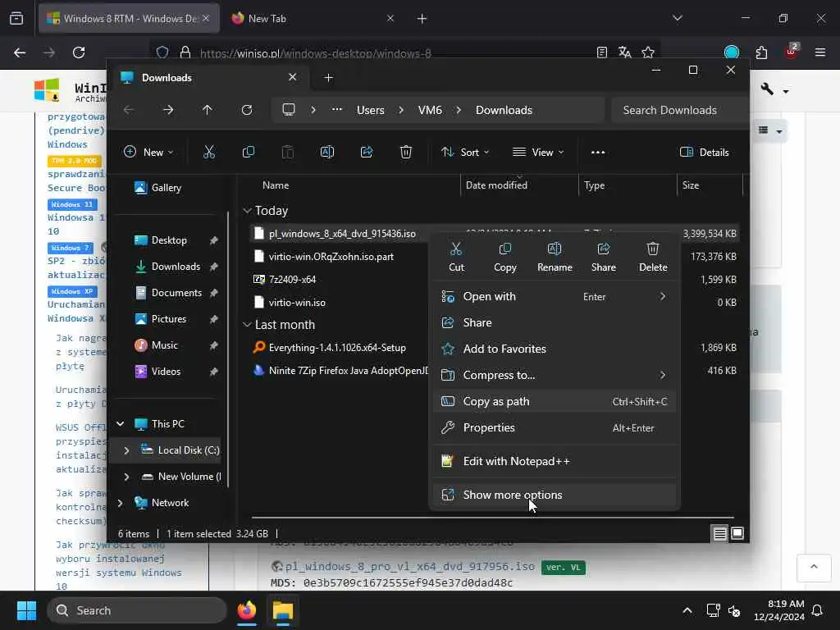Click the toolbar Rename icon

tap(326, 152)
